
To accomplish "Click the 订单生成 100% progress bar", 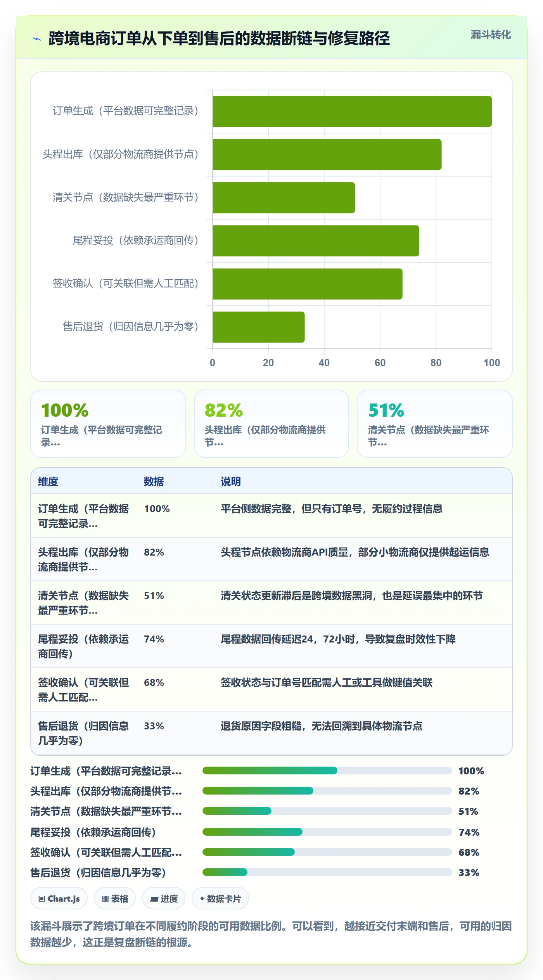I will click(x=327, y=770).
